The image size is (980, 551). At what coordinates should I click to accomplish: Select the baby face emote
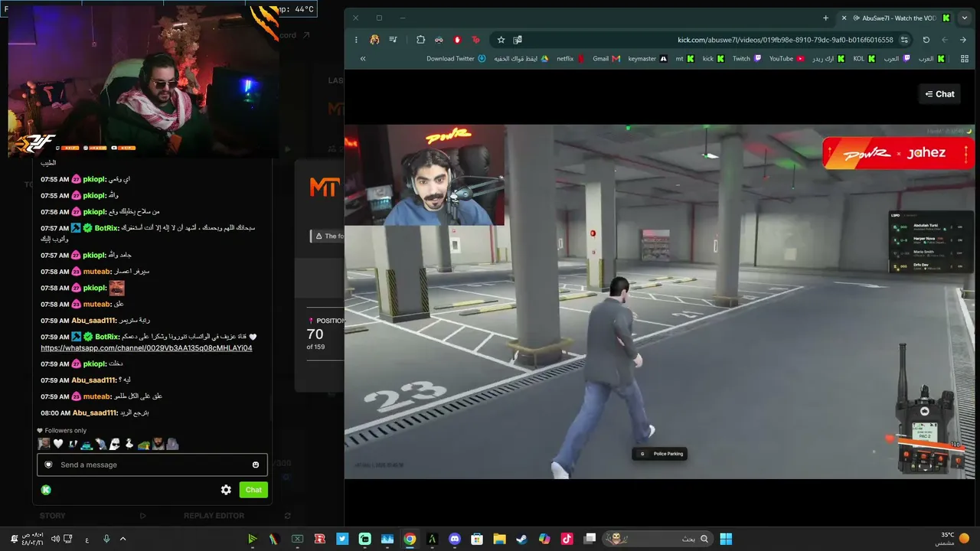pos(44,444)
